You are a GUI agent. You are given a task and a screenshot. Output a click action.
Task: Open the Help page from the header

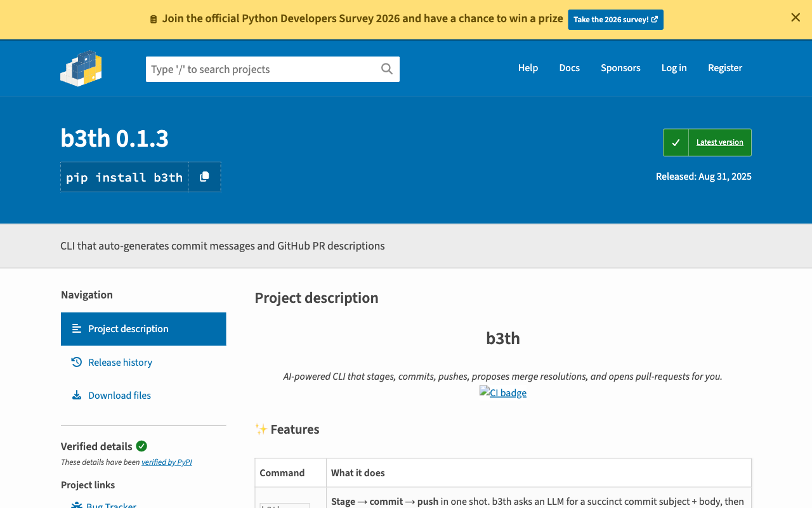coord(528,68)
